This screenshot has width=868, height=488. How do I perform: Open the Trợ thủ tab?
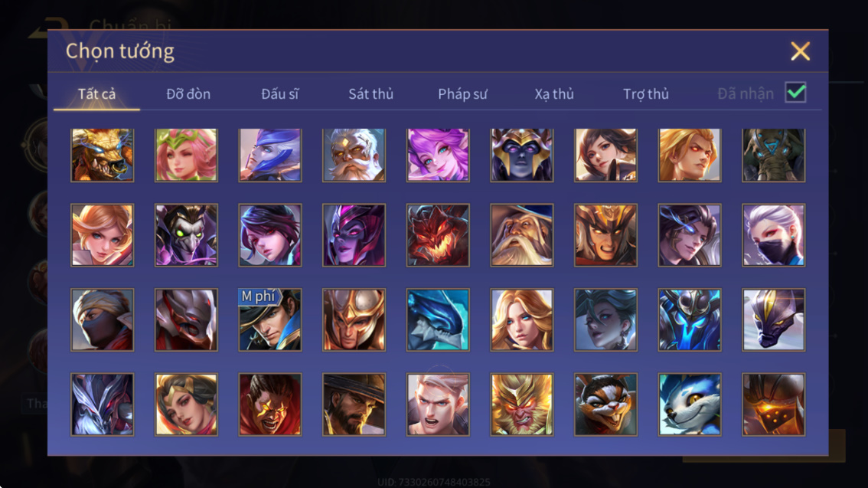point(646,94)
